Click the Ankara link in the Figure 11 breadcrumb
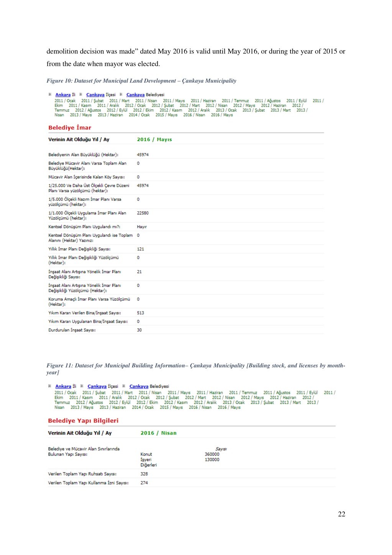Screen dimensions: 392x555 click(63, 386)
